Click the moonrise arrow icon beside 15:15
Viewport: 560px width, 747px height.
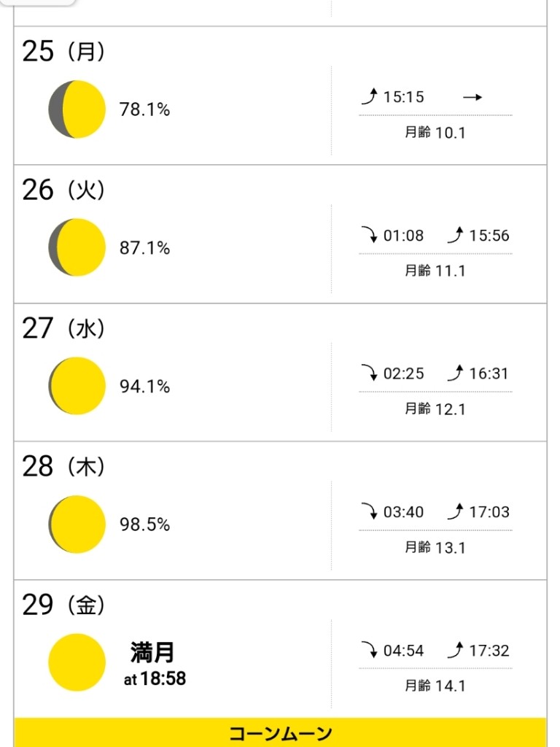[x=370, y=96]
